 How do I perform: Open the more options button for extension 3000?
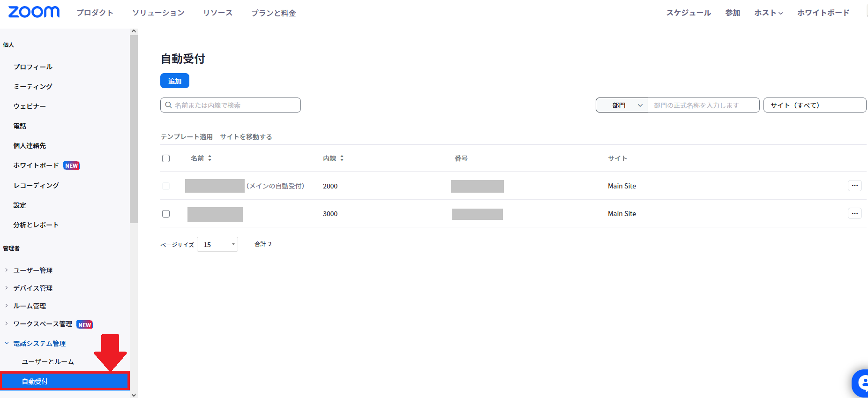click(x=854, y=213)
